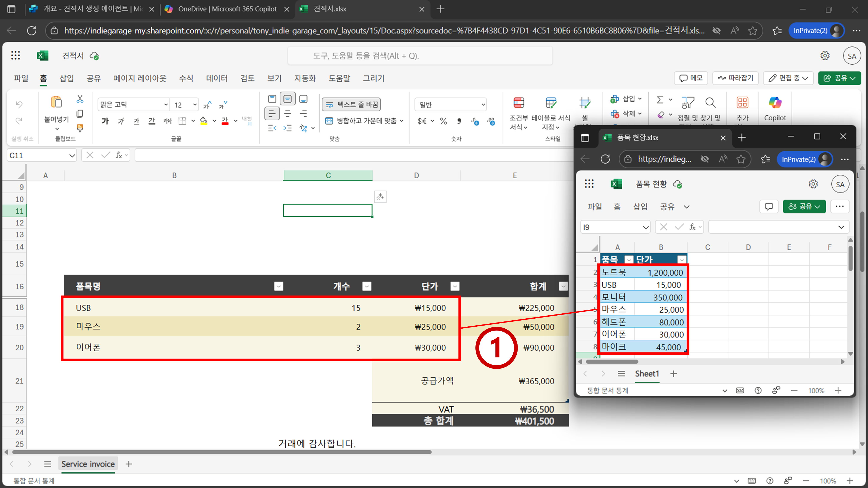The image size is (868, 488).
Task: Click the green 공유 share button
Action: [839, 78]
